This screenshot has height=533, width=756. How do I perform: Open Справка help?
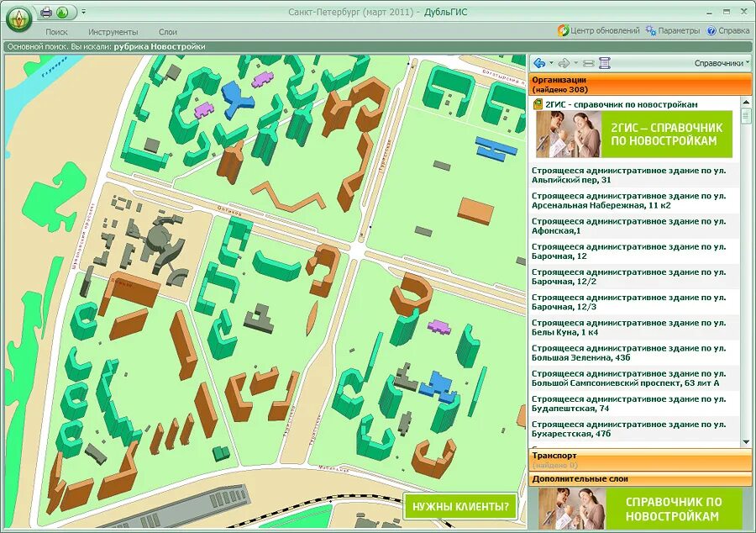pos(728,30)
